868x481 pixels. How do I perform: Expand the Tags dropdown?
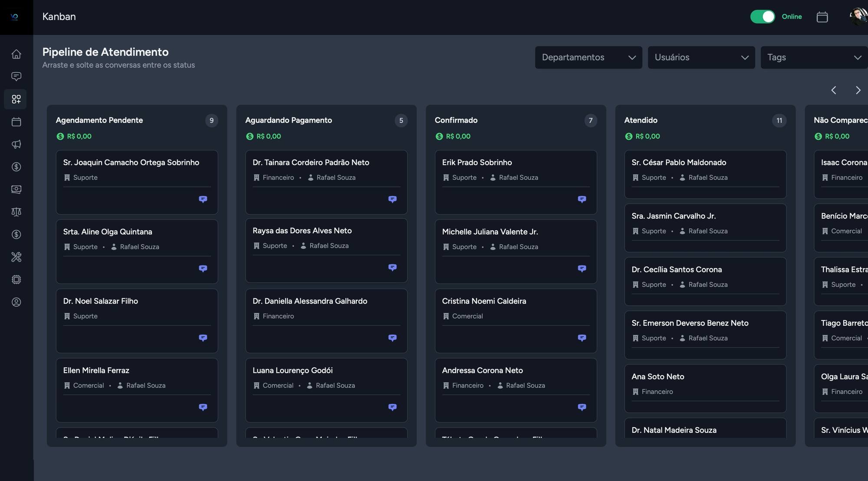pyautogui.click(x=814, y=57)
